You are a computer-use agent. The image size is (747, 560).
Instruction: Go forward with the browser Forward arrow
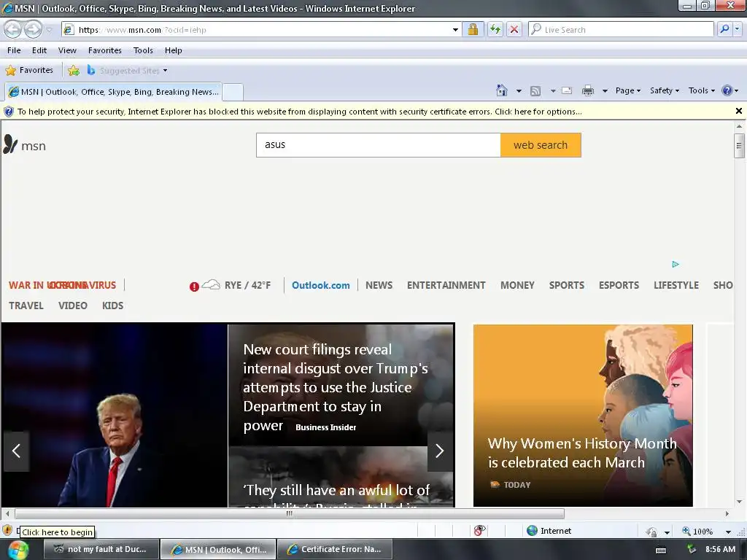(x=33, y=29)
